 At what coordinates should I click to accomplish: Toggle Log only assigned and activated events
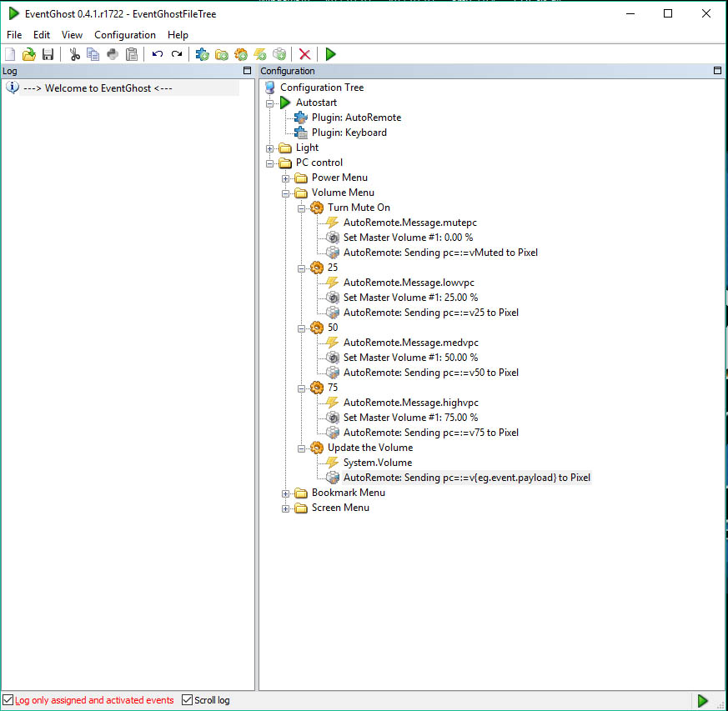coord(8,700)
